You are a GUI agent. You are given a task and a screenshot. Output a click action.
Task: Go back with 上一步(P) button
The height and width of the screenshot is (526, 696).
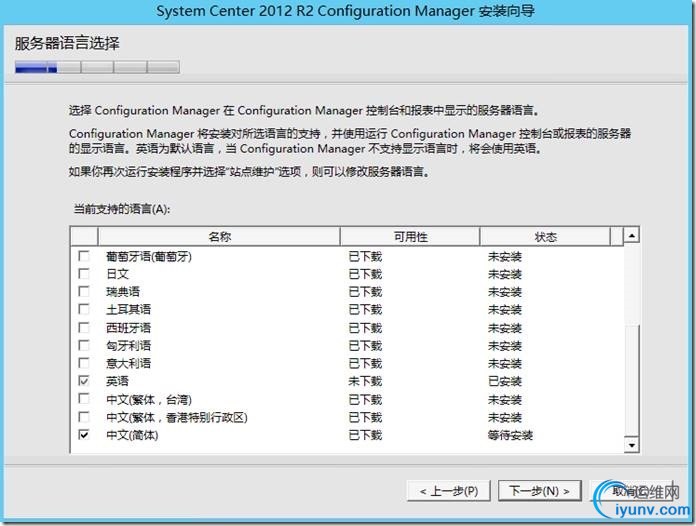click(448, 491)
